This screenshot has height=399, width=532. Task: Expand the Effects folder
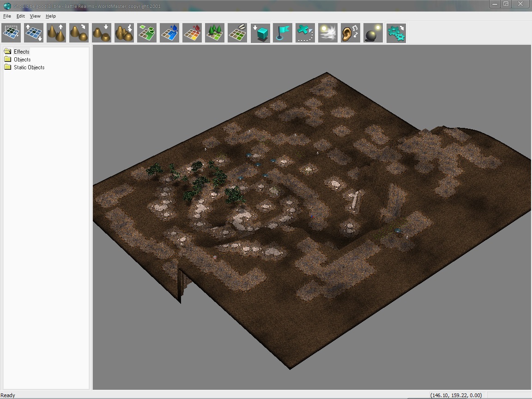point(21,52)
